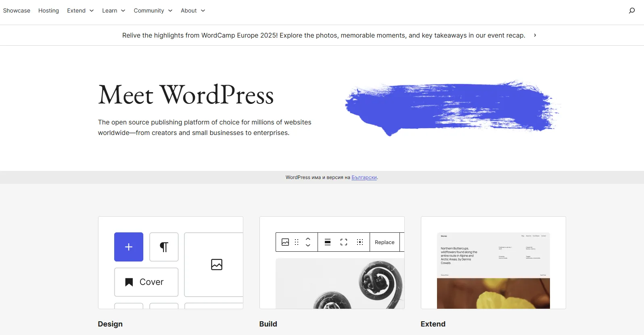Click the Meet WordPress headline
Screen dimensions: 644x335
coord(186,95)
